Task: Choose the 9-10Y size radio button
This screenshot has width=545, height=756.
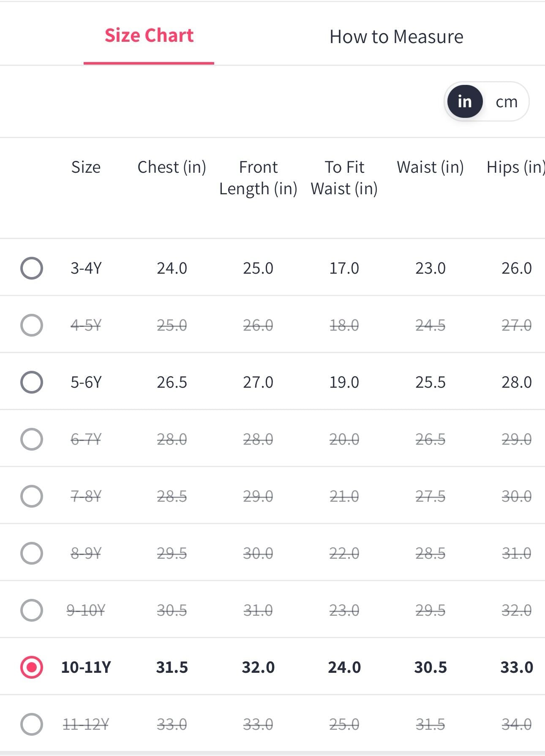Action: [x=32, y=610]
